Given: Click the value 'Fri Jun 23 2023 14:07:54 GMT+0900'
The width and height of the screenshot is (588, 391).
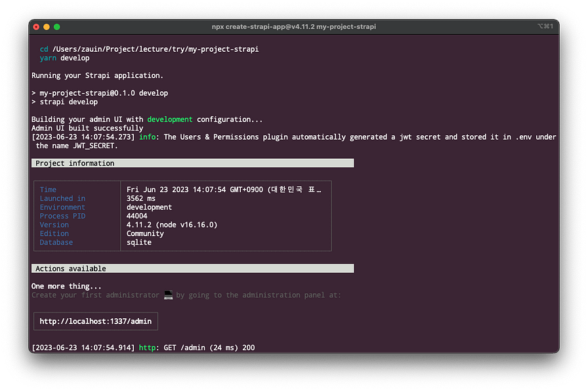Looking at the screenshot, I should (x=195, y=190).
